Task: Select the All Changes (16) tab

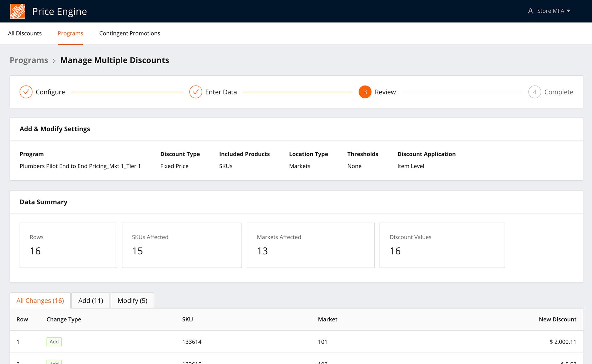Action: [x=40, y=301]
